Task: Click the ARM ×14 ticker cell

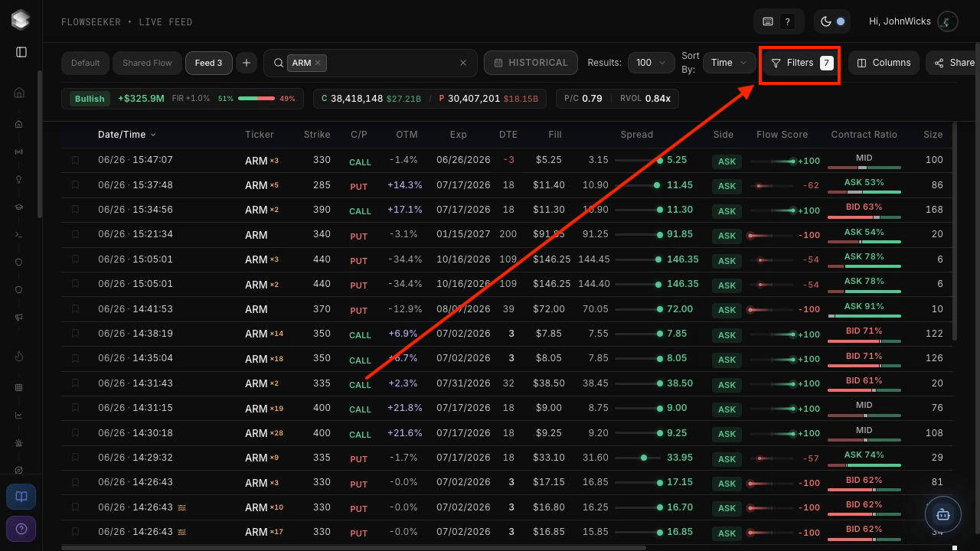Action: 264,334
